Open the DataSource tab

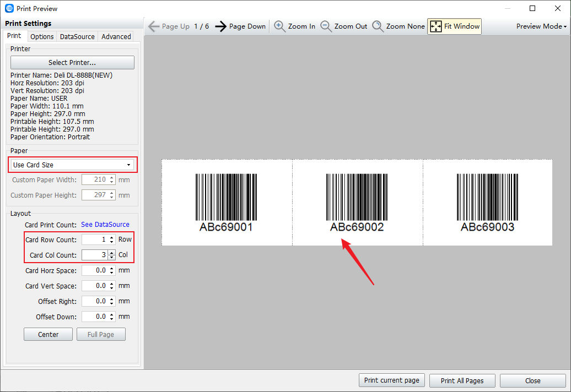(x=77, y=37)
